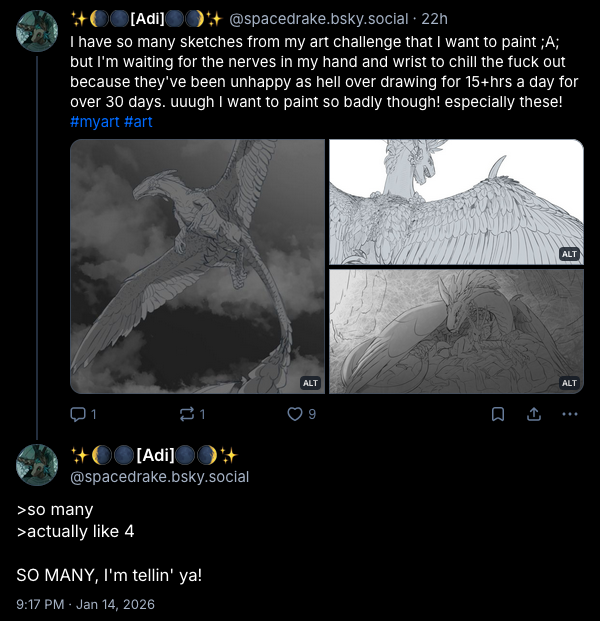Open the flying dragon in clouds image

point(197,266)
